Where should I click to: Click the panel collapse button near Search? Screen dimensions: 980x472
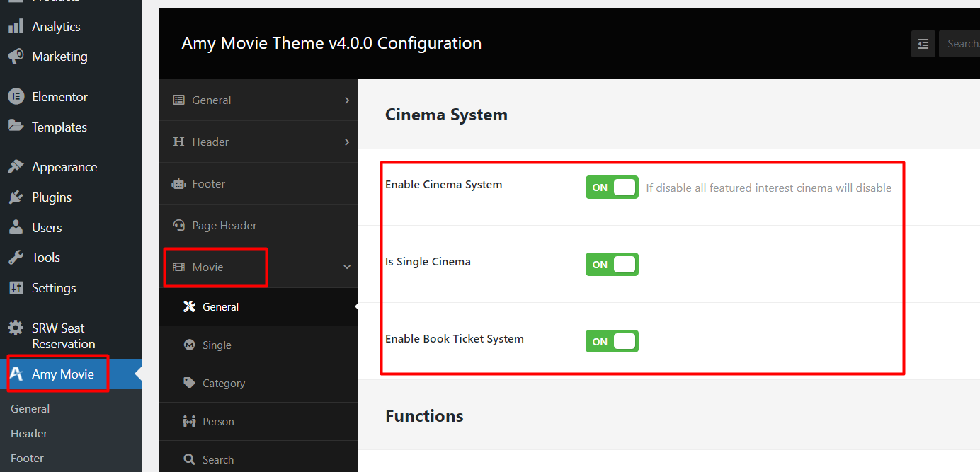click(923, 43)
